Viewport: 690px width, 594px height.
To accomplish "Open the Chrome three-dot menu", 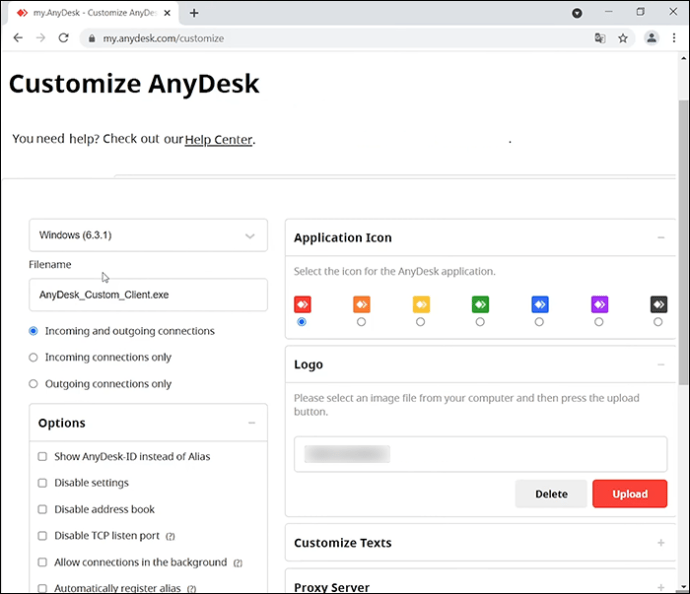I will coord(674,38).
